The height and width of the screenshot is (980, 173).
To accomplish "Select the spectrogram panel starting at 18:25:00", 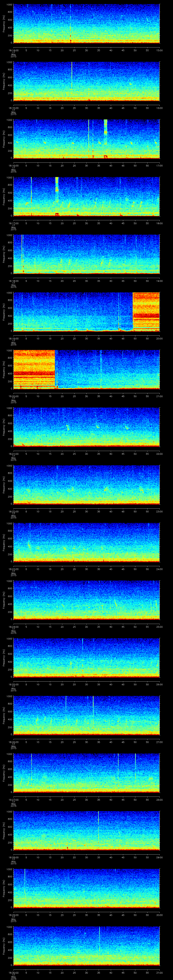I will (86, 658).
